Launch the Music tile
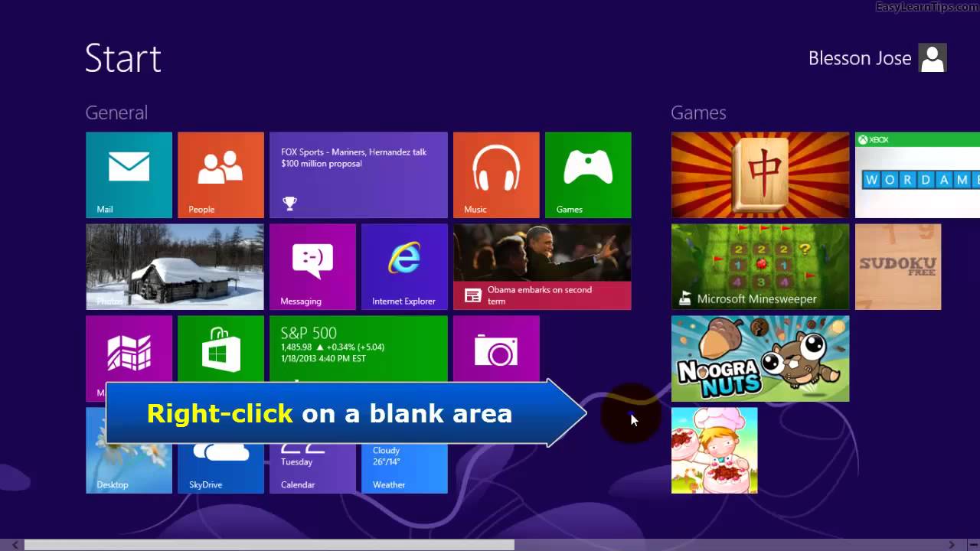Image resolution: width=980 pixels, height=551 pixels. click(x=496, y=175)
